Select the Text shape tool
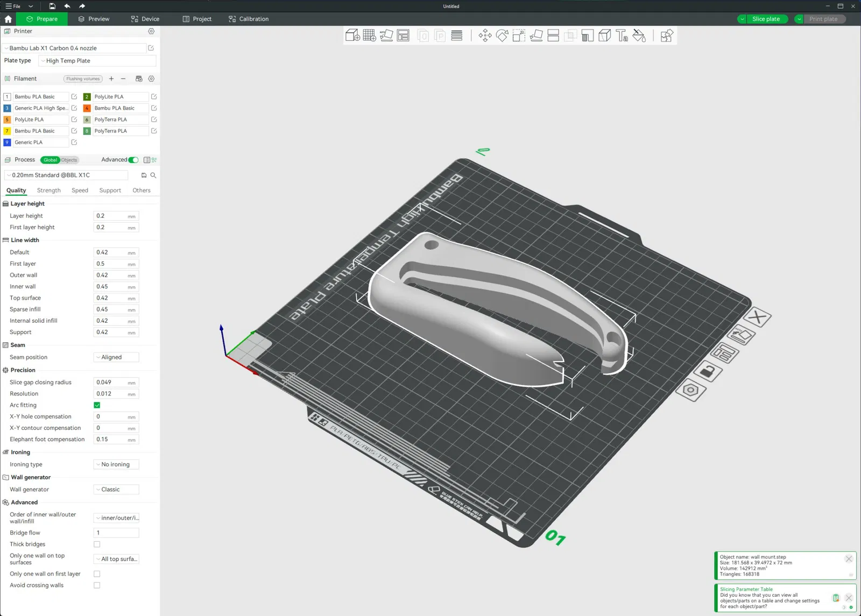861x616 pixels. (622, 36)
